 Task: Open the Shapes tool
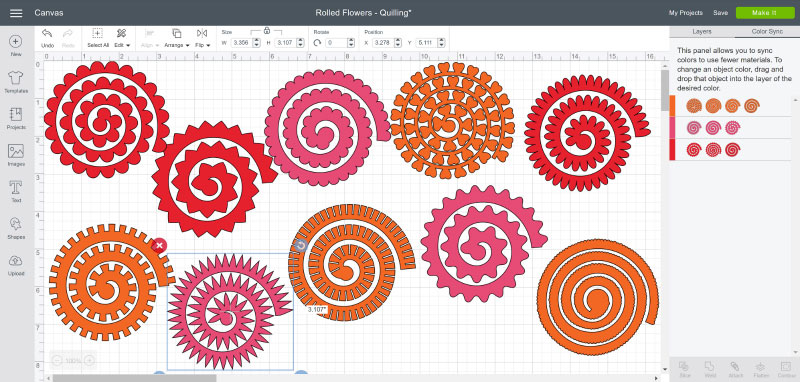pos(16,224)
